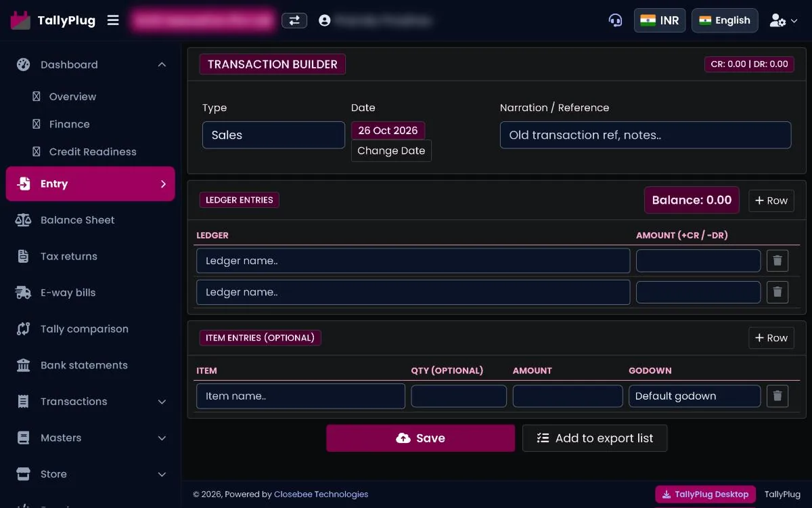Expand the Store menu
The height and width of the screenshot is (508, 812).
point(90,474)
